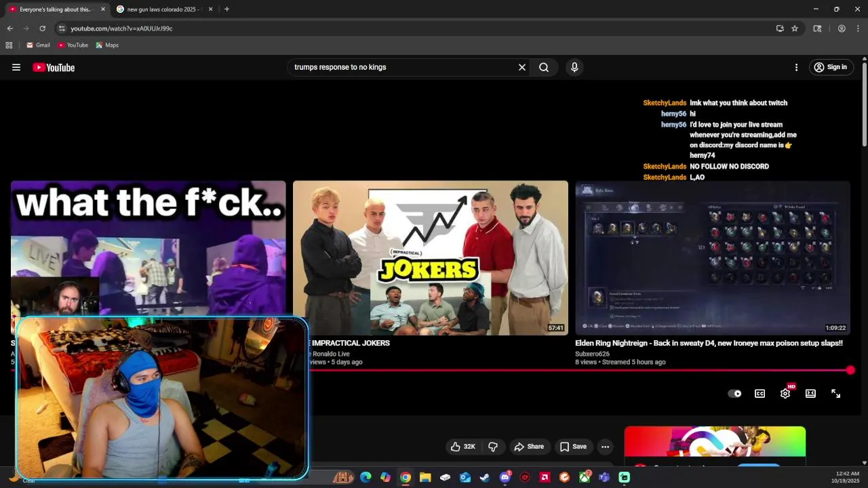Exit full screen in the player
868x488 pixels.
835,393
